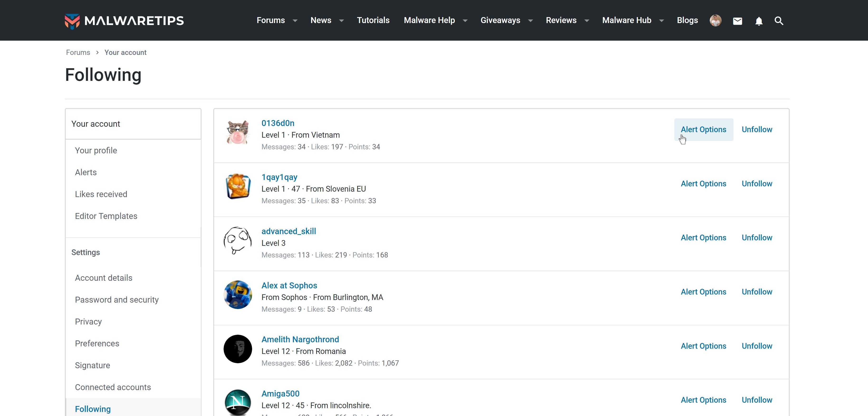Open the Blogs menu item
Screen dimensions: 868x416
click(687, 20)
